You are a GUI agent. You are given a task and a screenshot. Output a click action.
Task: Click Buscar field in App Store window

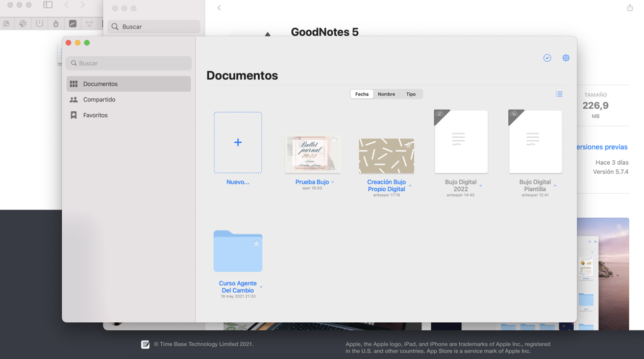coord(154,27)
